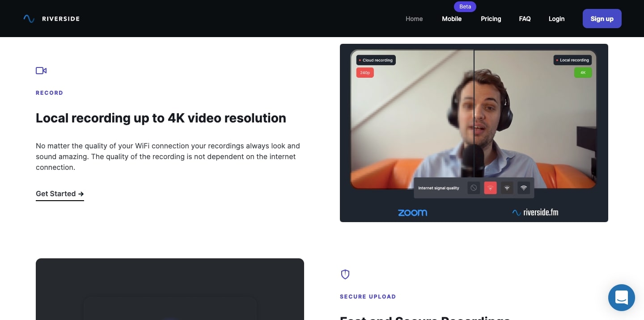Viewport: 644px width, 320px height.
Task: Open the Login page
Action: pos(556,19)
